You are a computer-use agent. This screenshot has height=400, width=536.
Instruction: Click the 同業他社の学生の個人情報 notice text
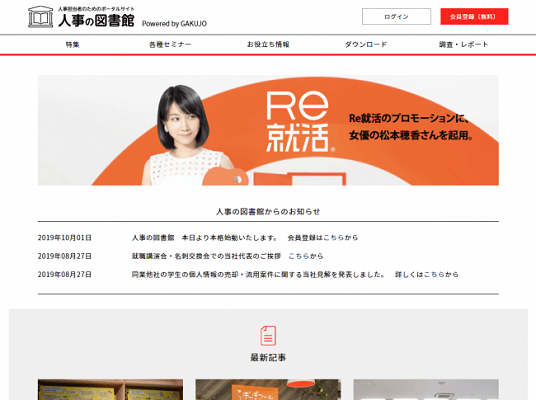tap(259, 275)
